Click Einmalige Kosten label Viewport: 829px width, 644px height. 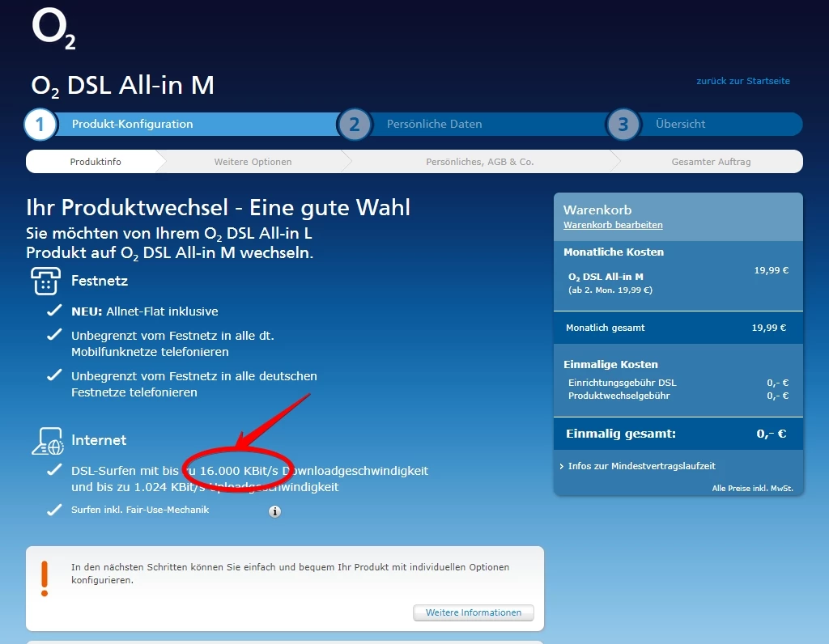[x=610, y=365]
